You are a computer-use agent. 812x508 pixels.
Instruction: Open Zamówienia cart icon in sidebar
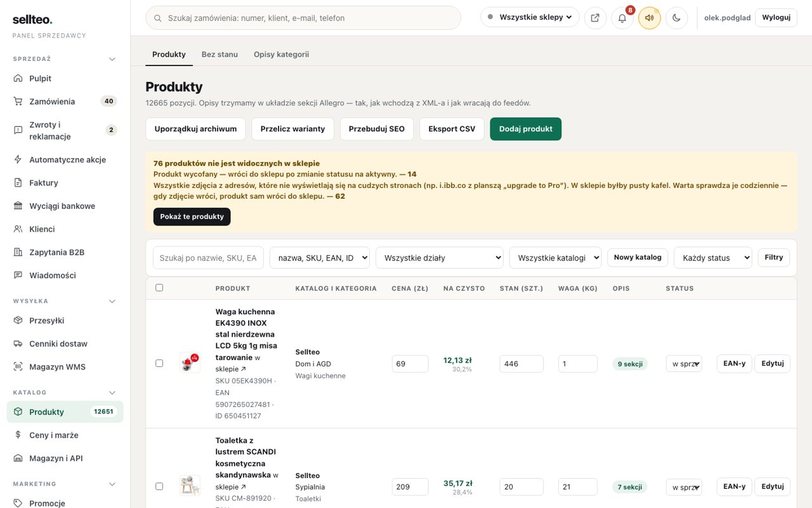pyautogui.click(x=18, y=102)
